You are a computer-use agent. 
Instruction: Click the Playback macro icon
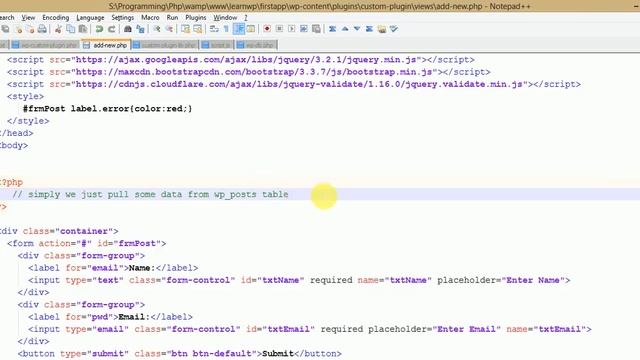[x=291, y=29]
